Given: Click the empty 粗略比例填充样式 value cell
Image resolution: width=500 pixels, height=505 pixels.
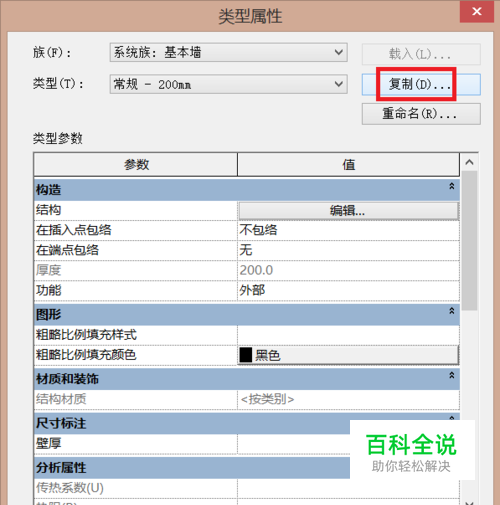Looking at the screenshot, I should click(348, 335).
